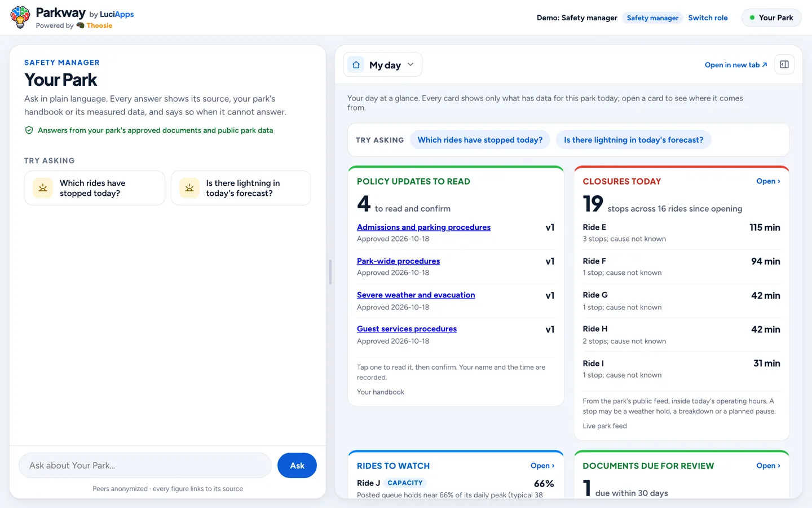Click the Parkway title text in header

pos(60,12)
